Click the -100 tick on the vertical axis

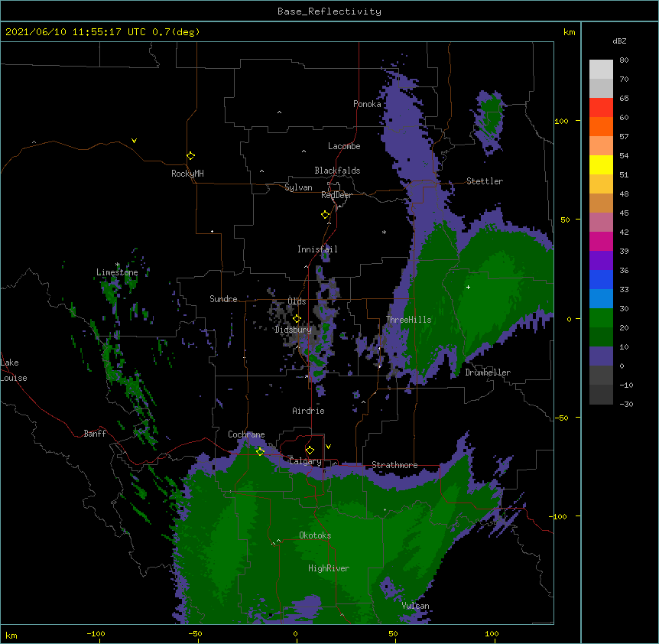click(559, 516)
